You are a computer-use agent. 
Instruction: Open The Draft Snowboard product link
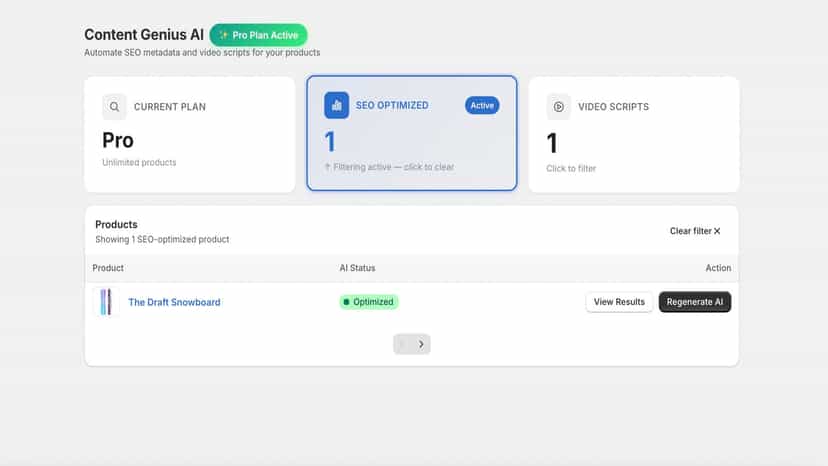[x=174, y=302]
